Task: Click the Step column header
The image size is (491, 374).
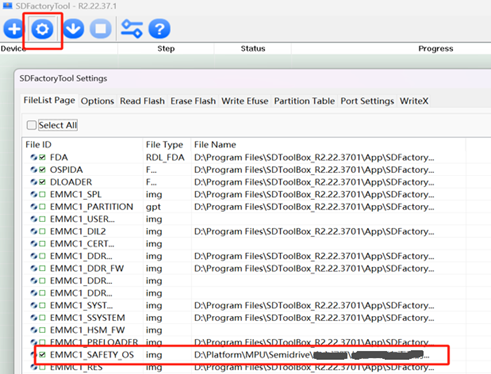Action: point(166,49)
